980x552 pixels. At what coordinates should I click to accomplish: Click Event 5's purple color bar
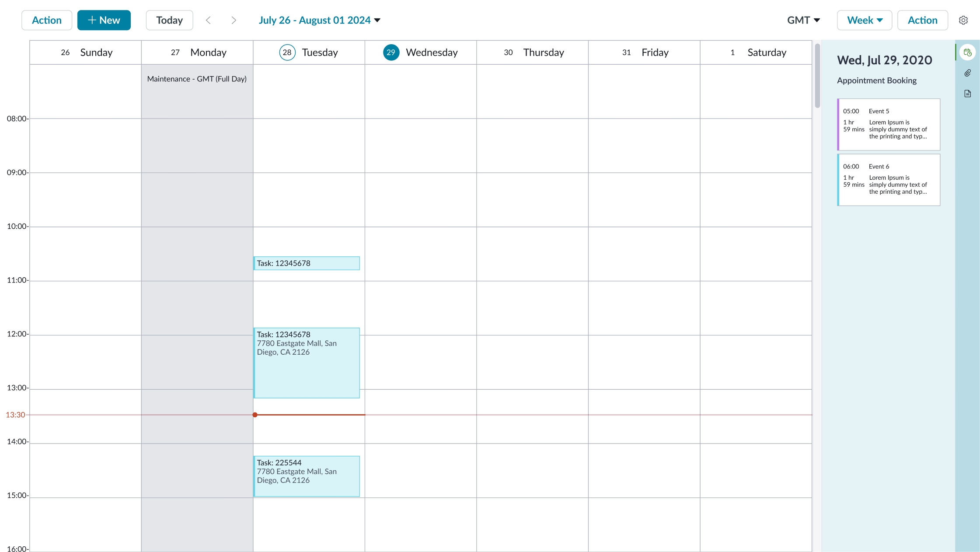tap(838, 125)
